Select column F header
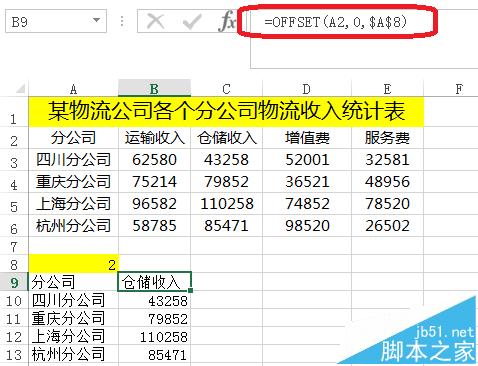Viewport: 478px width, 366px height. [459, 89]
